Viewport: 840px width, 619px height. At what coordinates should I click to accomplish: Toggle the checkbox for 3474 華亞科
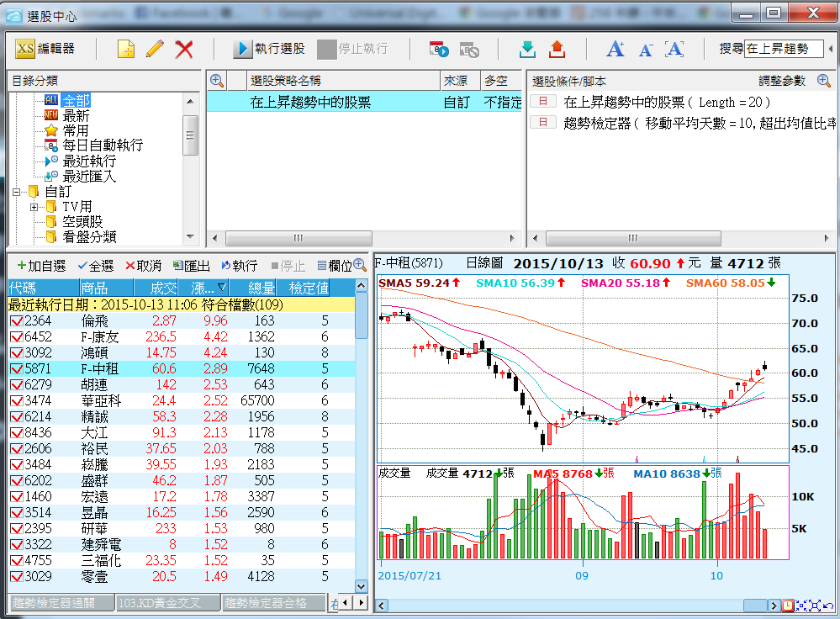coord(16,401)
